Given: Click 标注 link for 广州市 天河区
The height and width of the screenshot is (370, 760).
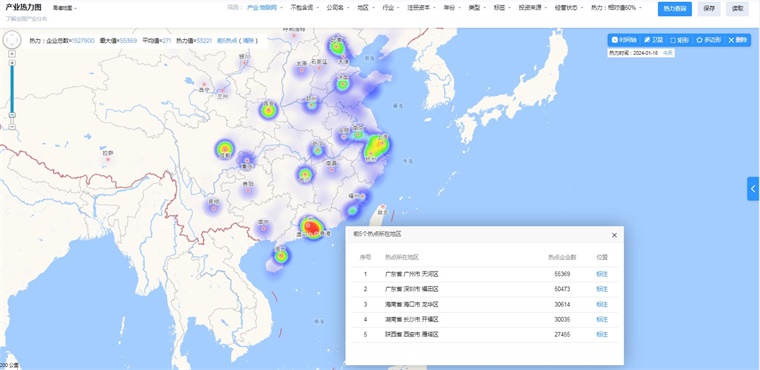Looking at the screenshot, I should [602, 274].
